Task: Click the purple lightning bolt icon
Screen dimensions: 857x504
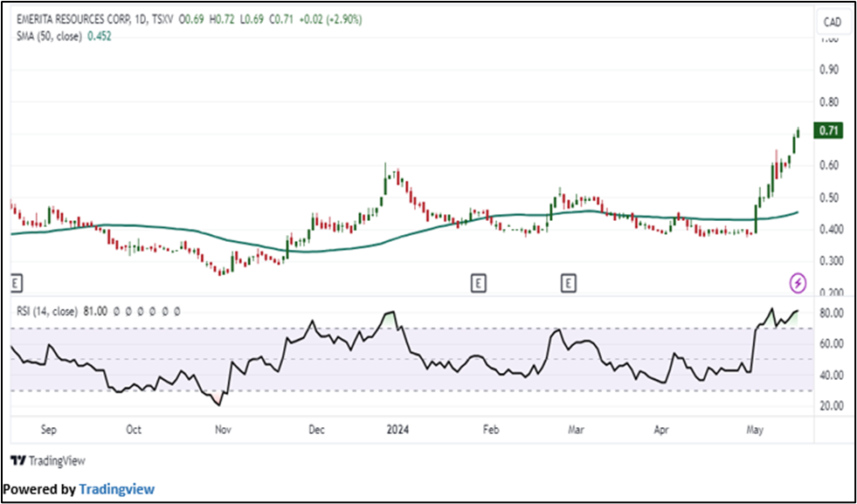Action: [798, 282]
